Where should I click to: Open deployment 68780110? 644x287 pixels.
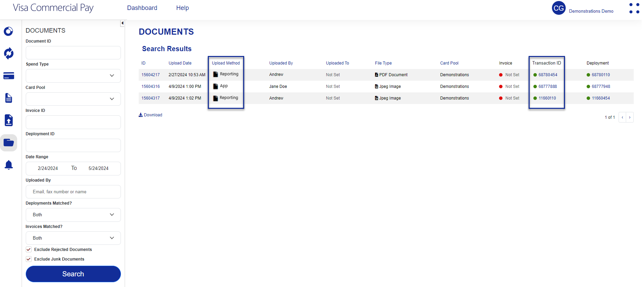[x=601, y=75]
